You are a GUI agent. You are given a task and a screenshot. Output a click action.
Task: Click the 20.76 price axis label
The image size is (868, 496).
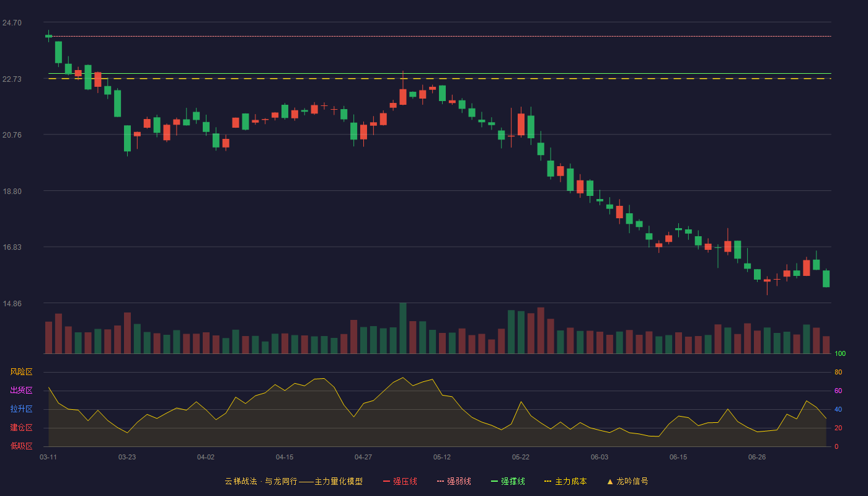coord(12,135)
